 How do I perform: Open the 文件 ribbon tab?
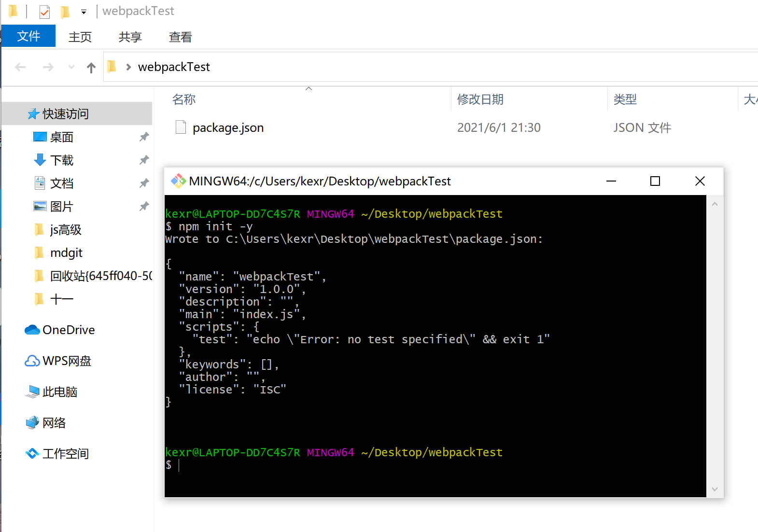(28, 36)
